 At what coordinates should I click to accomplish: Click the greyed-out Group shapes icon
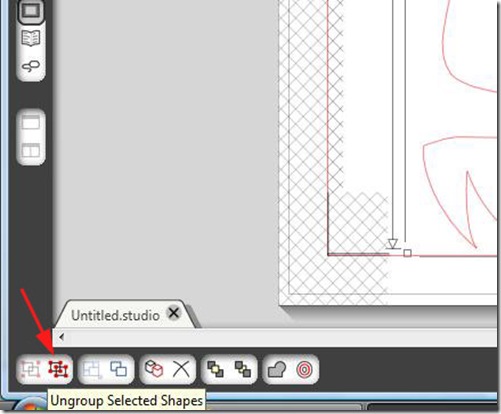pyautogui.click(x=31, y=369)
